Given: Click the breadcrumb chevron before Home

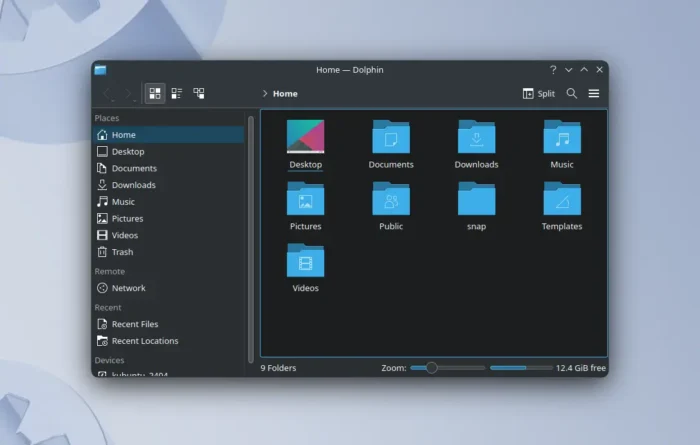Looking at the screenshot, I should tap(265, 94).
